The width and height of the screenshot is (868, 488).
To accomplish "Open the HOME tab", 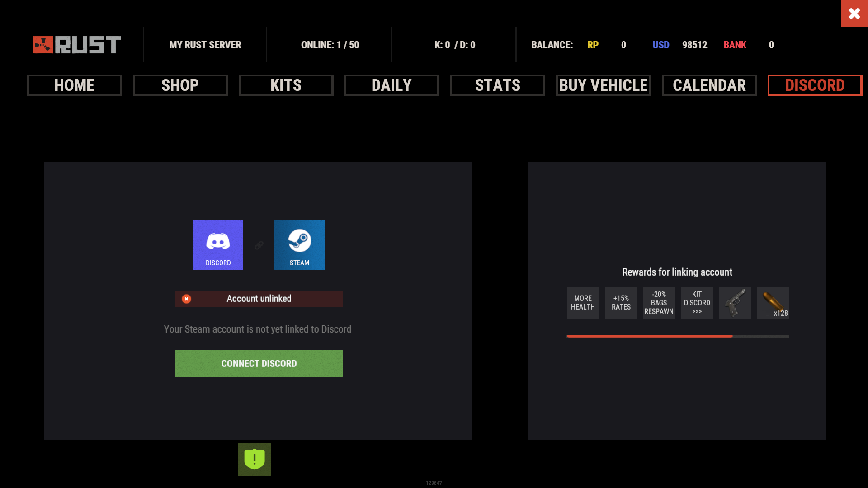I will click(75, 85).
